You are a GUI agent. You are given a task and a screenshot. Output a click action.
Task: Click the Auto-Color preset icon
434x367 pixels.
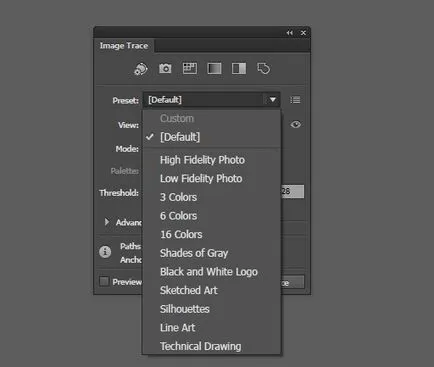pyautogui.click(x=141, y=69)
